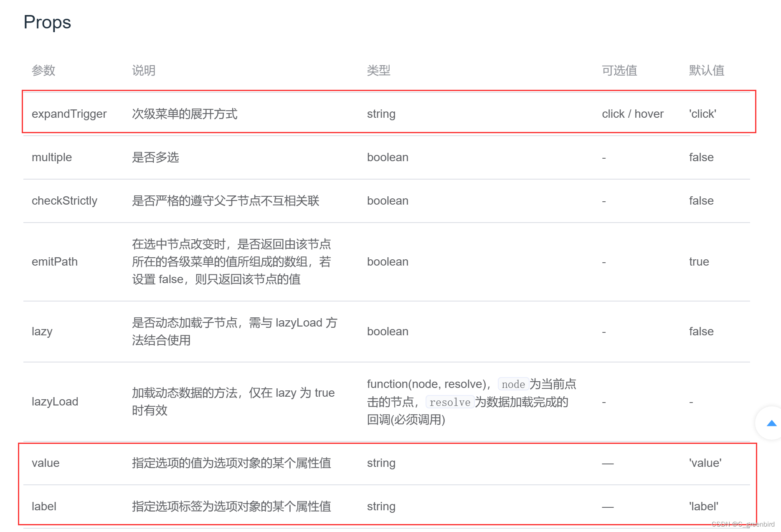Select the Props heading text
Screen dimensions: 781x532
[x=47, y=22]
